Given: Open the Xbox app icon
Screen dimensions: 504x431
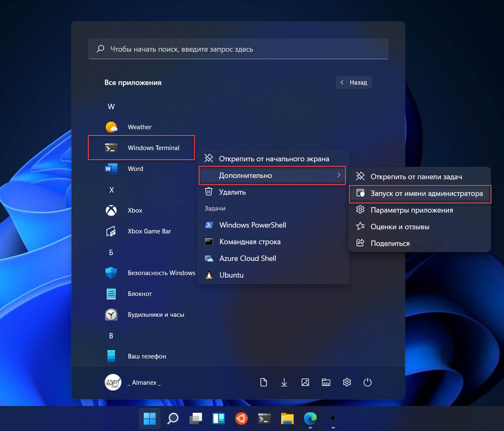Looking at the screenshot, I should click(111, 210).
